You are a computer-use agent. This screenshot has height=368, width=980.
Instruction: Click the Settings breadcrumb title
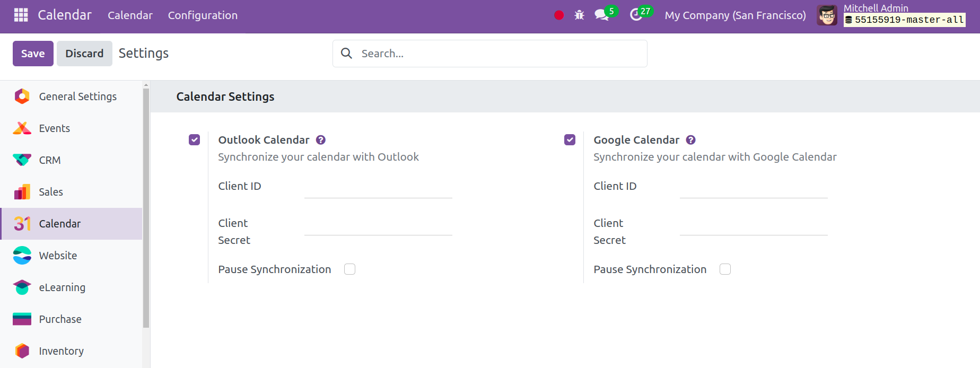[144, 54]
